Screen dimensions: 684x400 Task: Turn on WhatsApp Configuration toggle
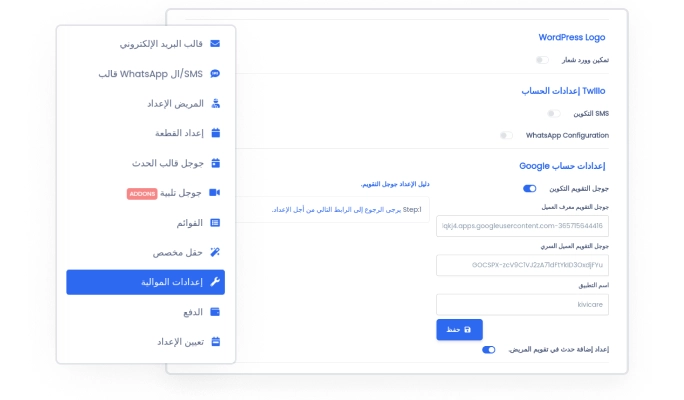point(507,135)
